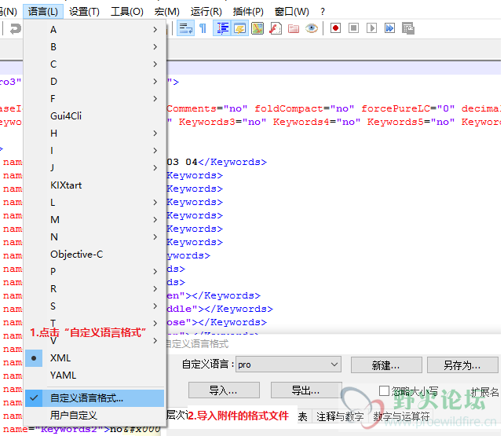Expand the L language submenu
Viewport: 504px width, 436px height.
95,202
